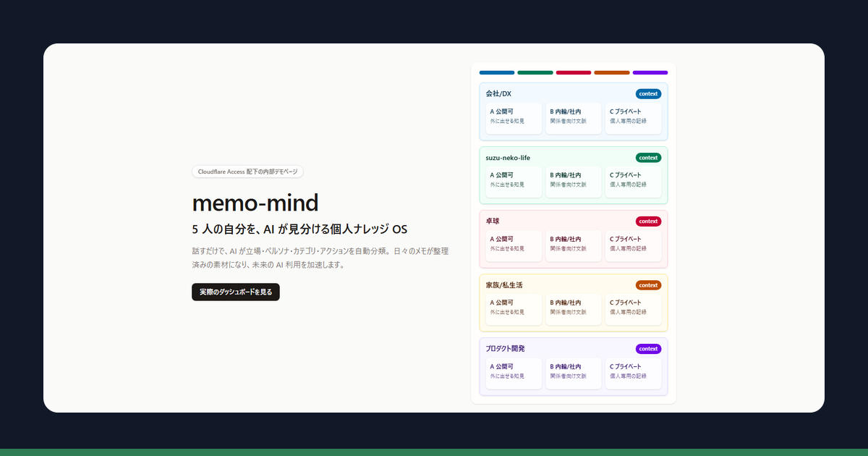Select C プライベート tile in 卓球

(634, 246)
